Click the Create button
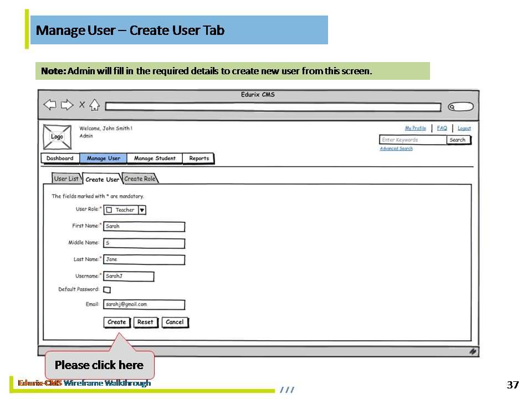Viewport: 532px width, 399px height. tap(116, 322)
